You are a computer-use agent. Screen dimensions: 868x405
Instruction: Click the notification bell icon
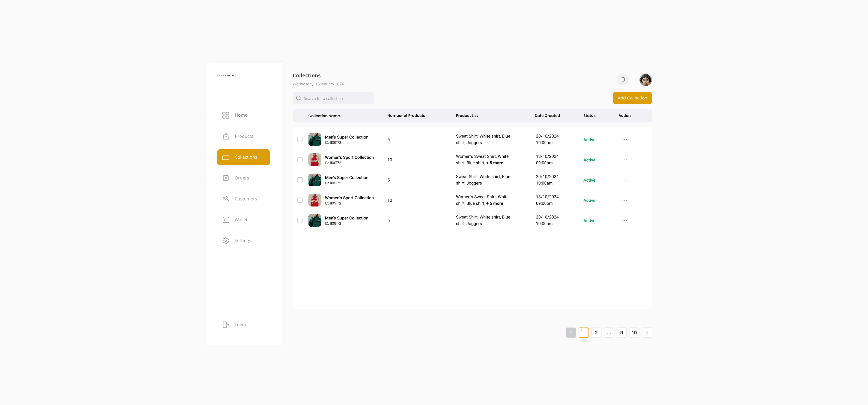(x=623, y=80)
